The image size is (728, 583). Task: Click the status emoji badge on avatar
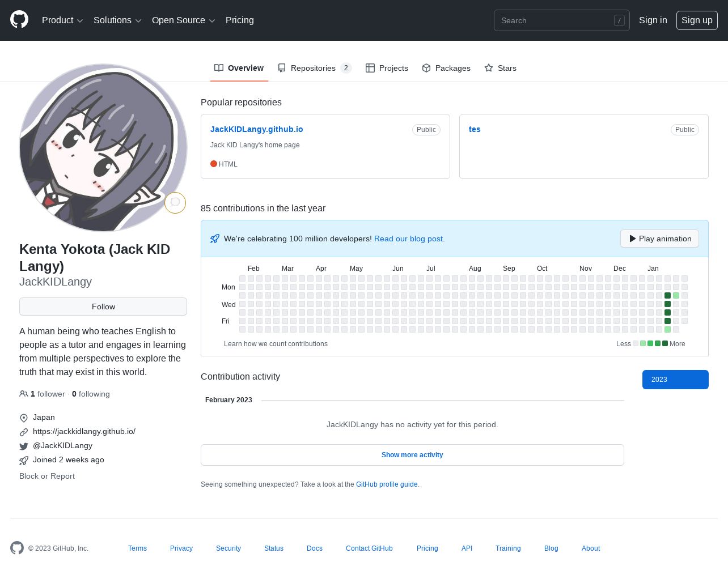(x=175, y=202)
